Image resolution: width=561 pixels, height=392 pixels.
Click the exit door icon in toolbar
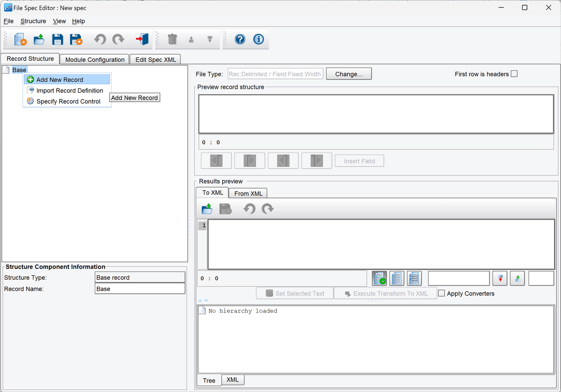coord(142,39)
